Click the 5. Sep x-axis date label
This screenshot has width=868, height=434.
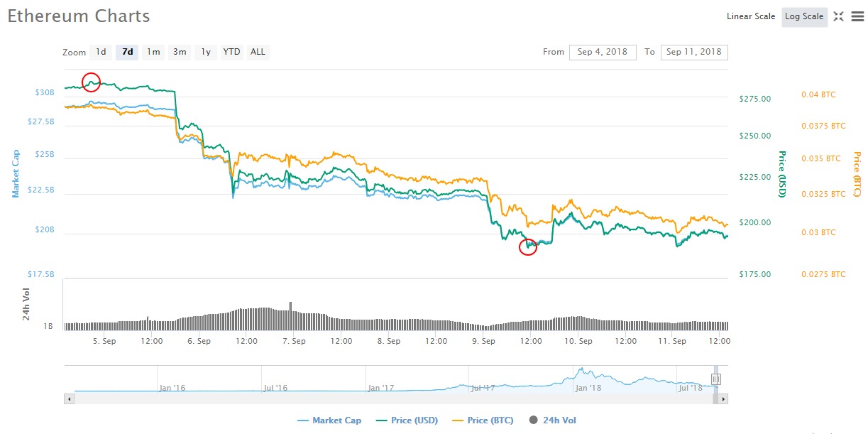tap(104, 341)
